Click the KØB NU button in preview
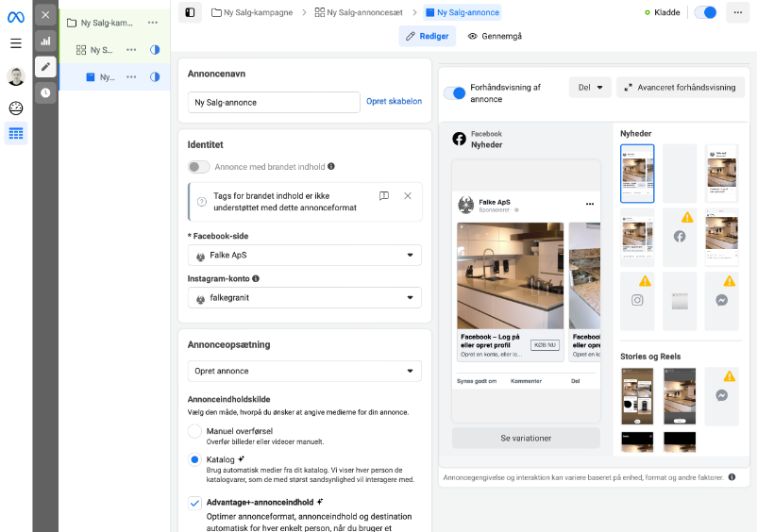Image resolution: width=757 pixels, height=532 pixels. (x=545, y=345)
